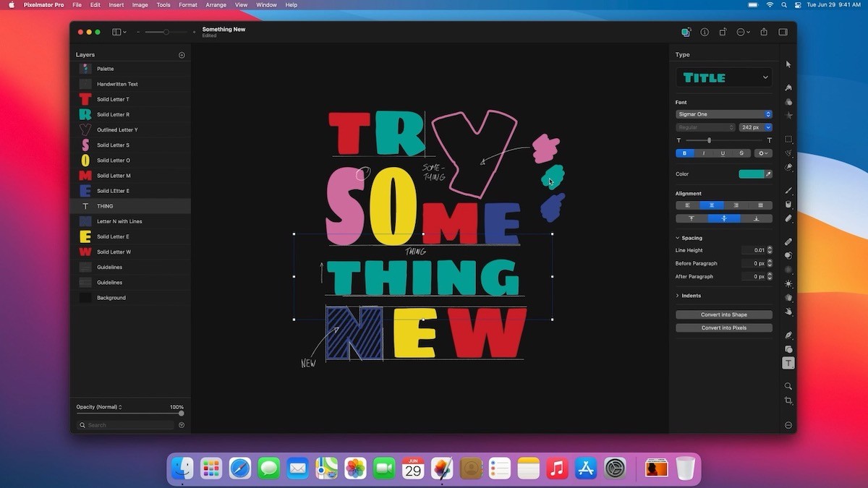The height and width of the screenshot is (488, 868).
Task: Open the gear text options dropdown
Action: coord(763,153)
